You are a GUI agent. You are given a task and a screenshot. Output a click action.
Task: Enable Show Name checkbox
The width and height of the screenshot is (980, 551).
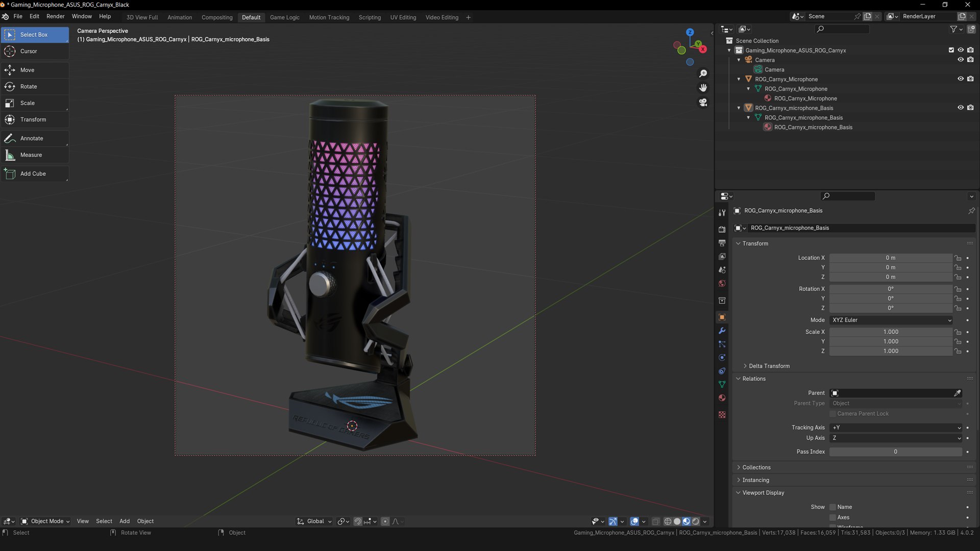[832, 507]
